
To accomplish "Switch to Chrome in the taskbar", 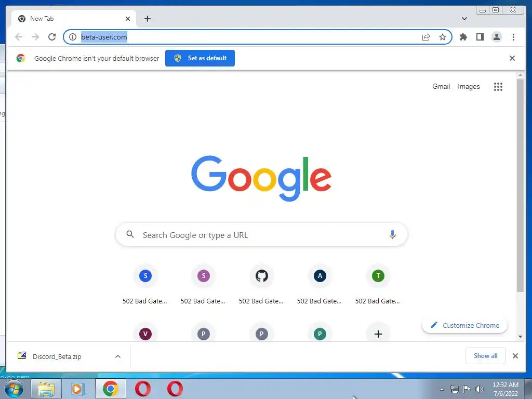I will pos(111,389).
